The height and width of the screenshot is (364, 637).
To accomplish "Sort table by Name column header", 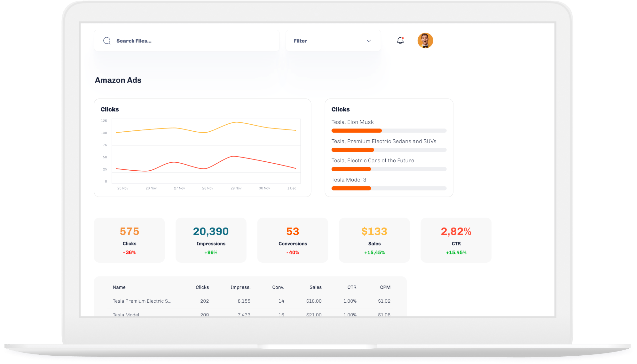I will coord(119,287).
